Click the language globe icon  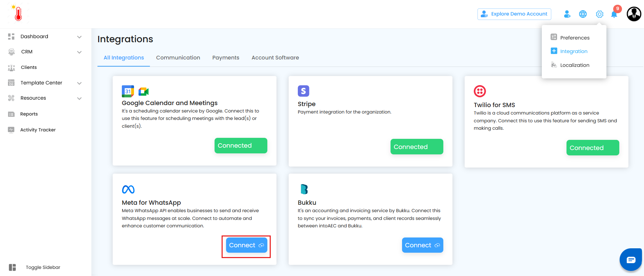tap(583, 14)
